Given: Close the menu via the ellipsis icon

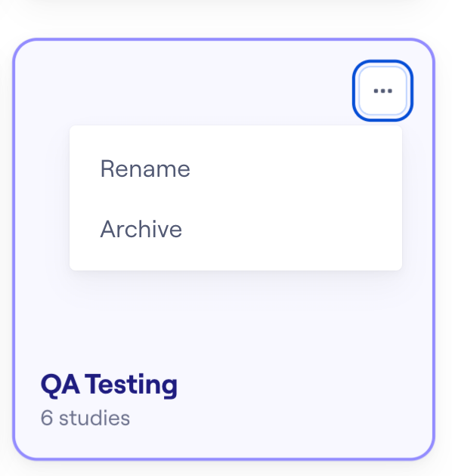Looking at the screenshot, I should [x=382, y=91].
